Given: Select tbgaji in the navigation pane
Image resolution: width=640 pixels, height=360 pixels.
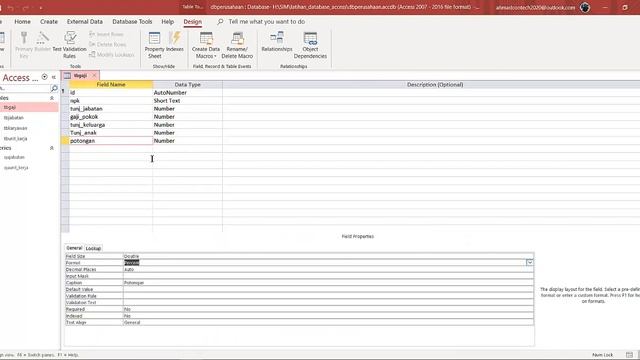Looking at the screenshot, I should point(29,107).
